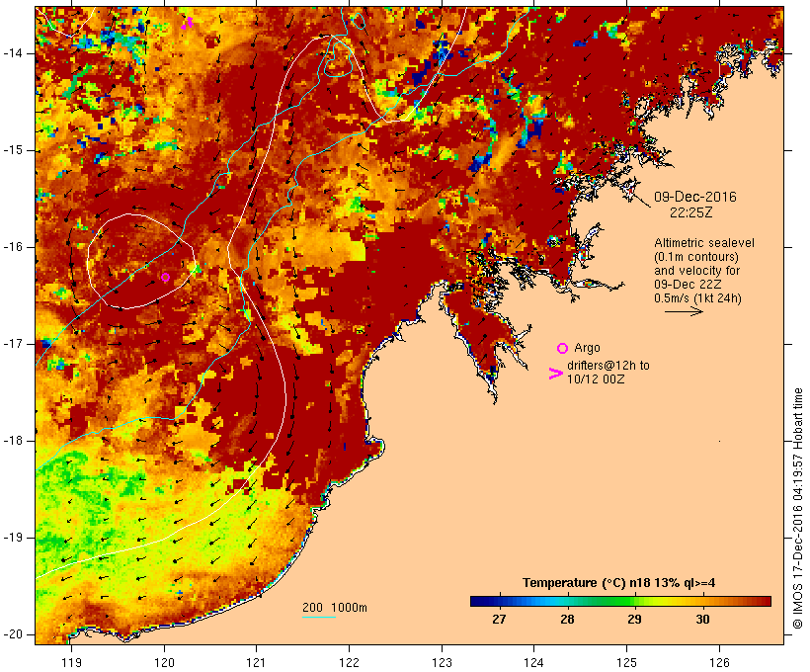Click the 'Argo' legend label

tap(587, 348)
